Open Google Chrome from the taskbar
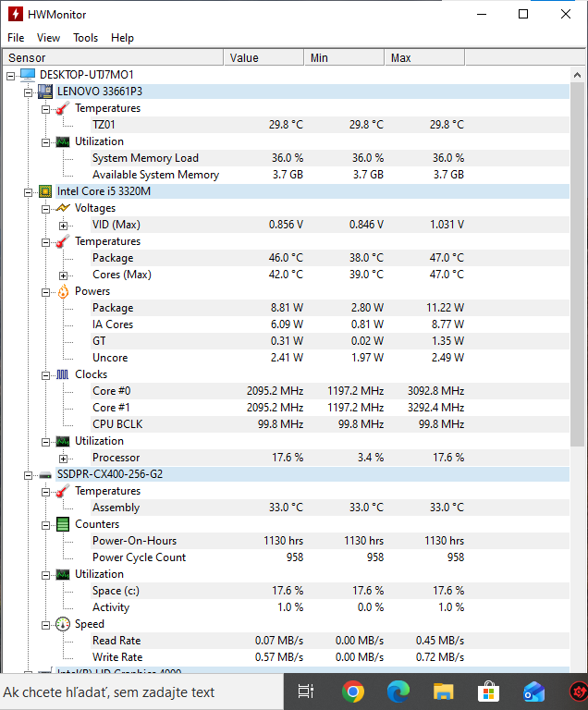Image resolution: width=588 pixels, height=710 pixels. click(x=353, y=692)
